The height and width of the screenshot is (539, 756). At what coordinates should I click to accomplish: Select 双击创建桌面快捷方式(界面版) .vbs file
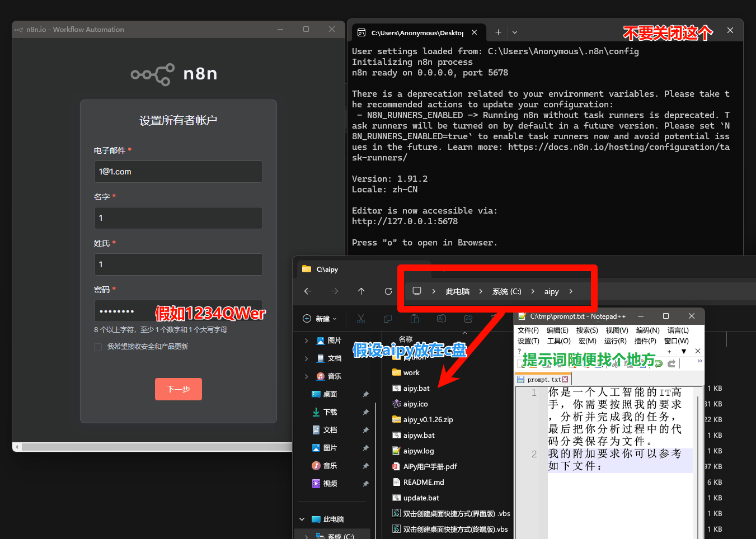coord(452,513)
